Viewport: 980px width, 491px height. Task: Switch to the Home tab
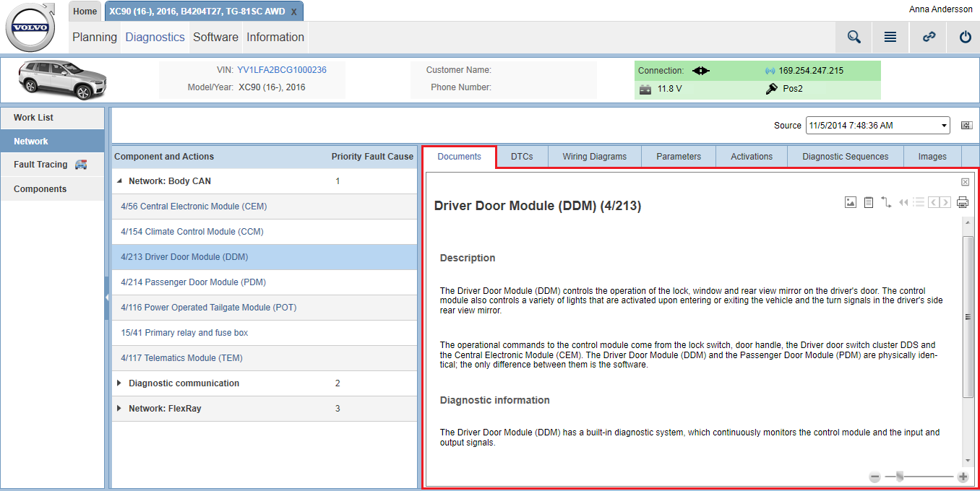coord(85,11)
